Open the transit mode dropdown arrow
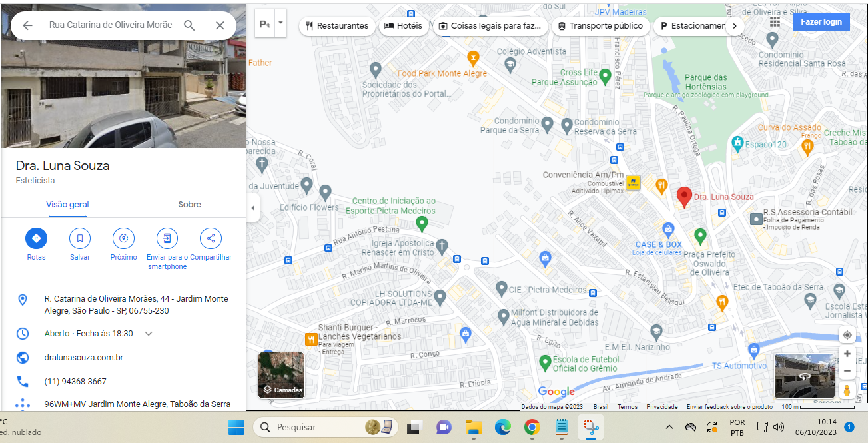868x443 pixels. [280, 23]
